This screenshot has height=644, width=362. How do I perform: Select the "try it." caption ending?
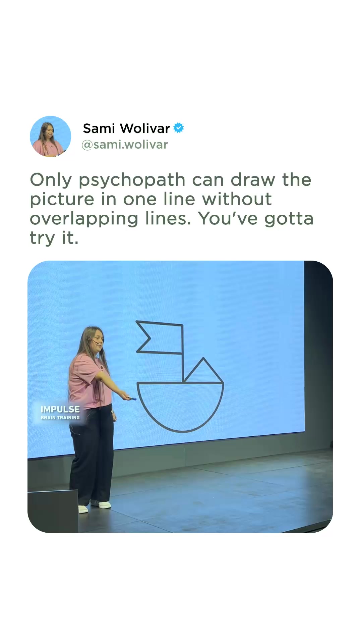click(x=54, y=238)
